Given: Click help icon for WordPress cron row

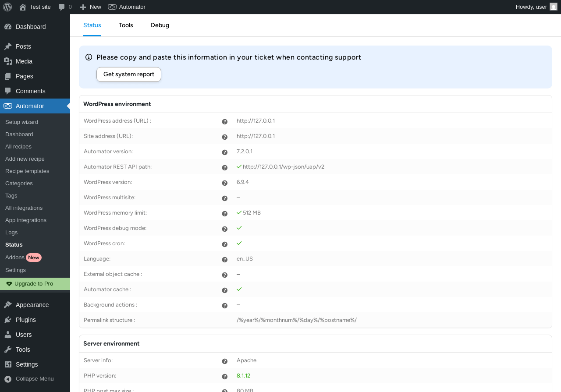Looking at the screenshot, I should tap(225, 244).
